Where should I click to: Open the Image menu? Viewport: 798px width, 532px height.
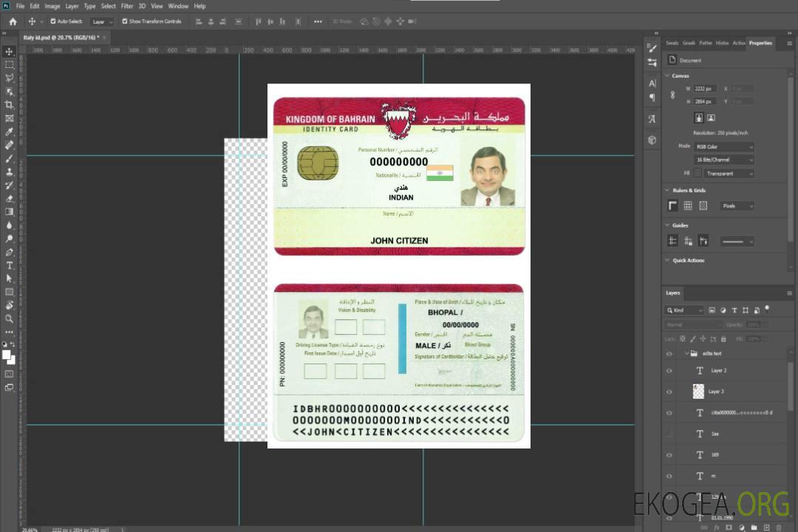(52, 6)
